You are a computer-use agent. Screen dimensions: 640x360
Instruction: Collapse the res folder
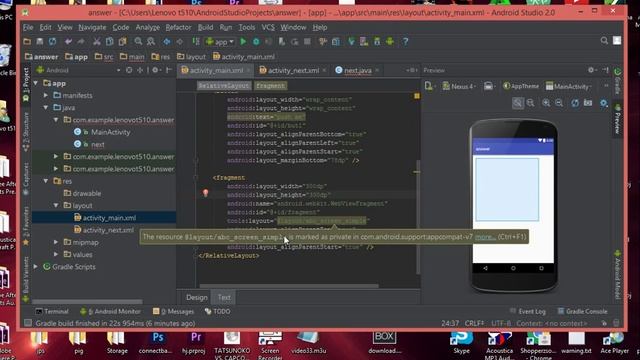tap(46, 181)
